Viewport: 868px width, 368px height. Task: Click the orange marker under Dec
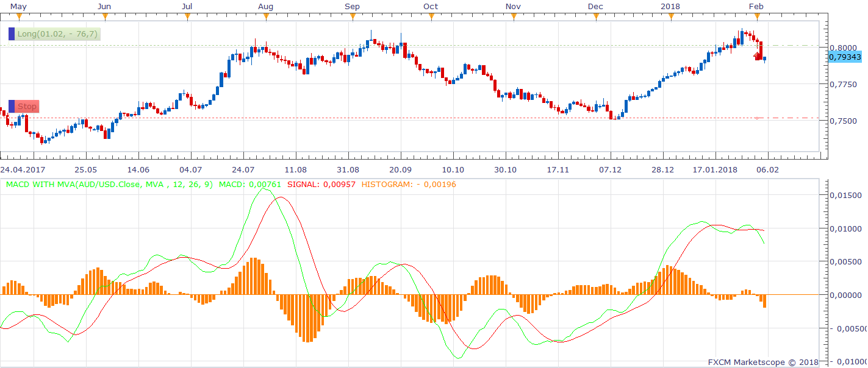pyautogui.click(x=595, y=17)
